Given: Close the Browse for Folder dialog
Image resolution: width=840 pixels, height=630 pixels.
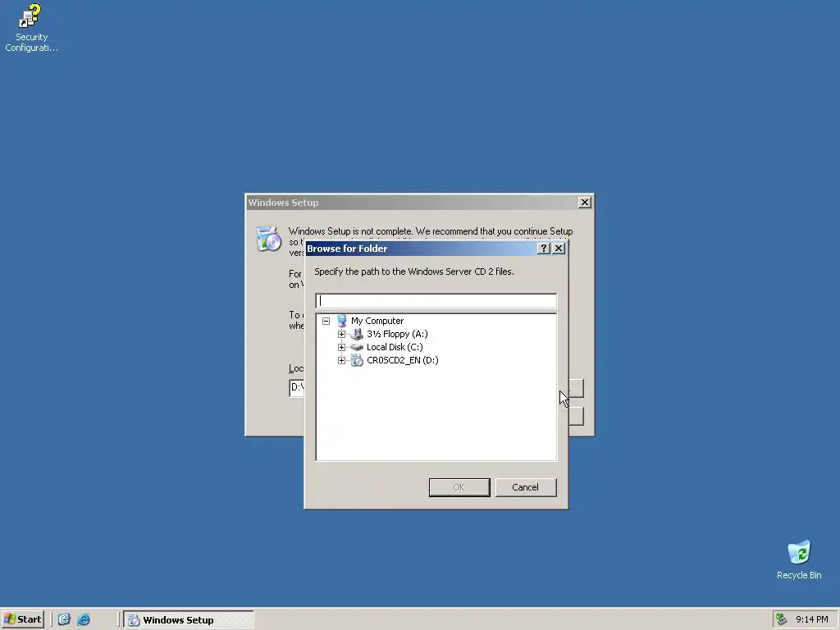Looking at the screenshot, I should tap(559, 248).
